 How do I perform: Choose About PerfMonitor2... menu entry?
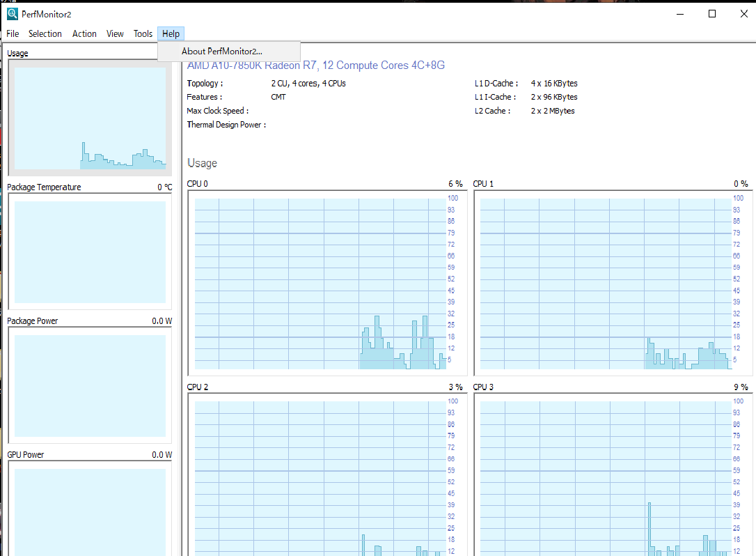(x=229, y=51)
